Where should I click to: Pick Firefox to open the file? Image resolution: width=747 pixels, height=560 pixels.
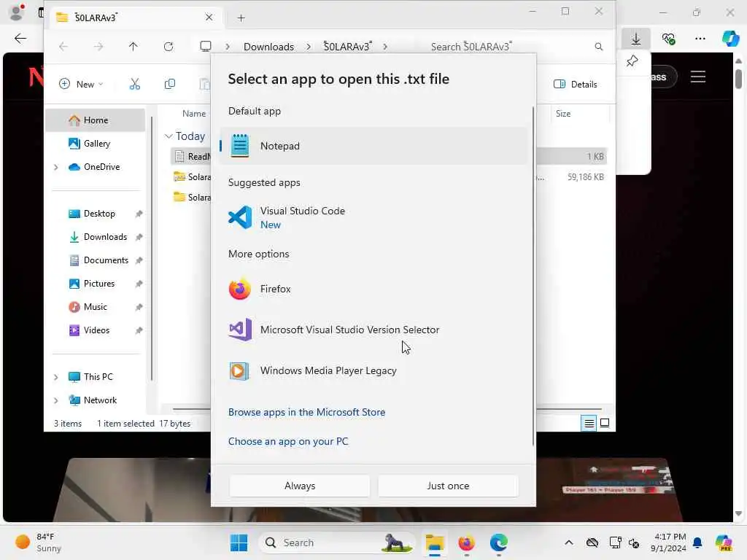pyautogui.click(x=373, y=289)
